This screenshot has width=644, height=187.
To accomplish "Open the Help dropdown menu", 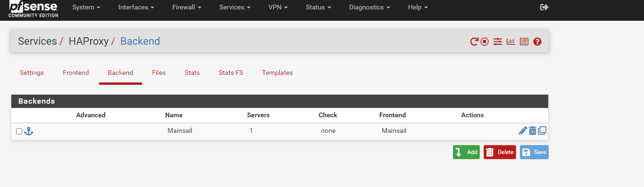I will 418,8.
